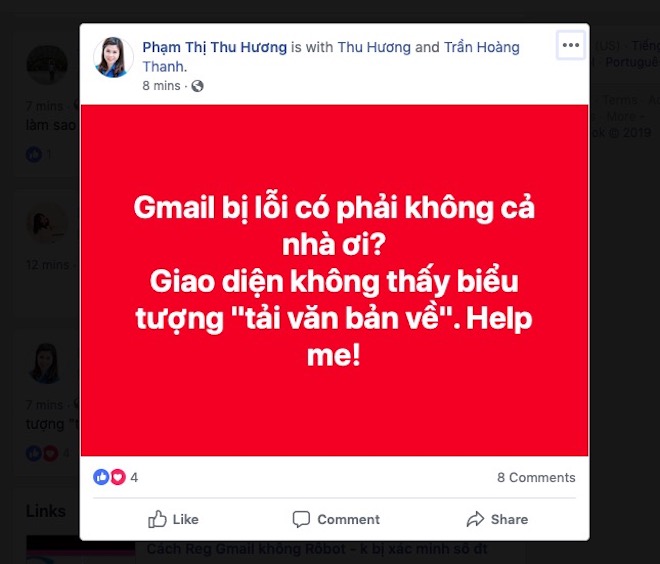Like the post with the thumbs-up button
Screen dimensions: 660x564
[173, 519]
